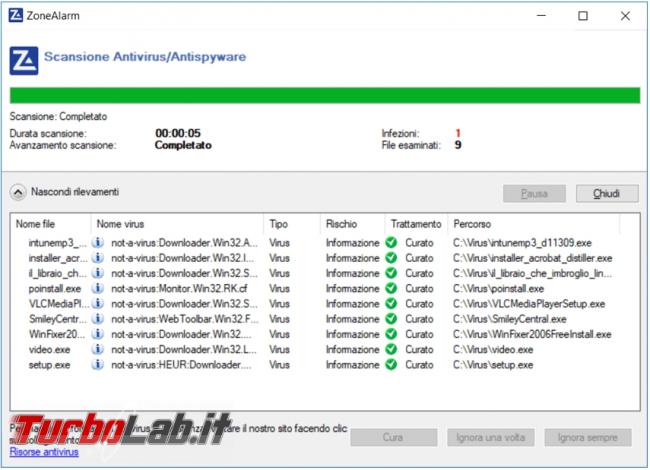The image size is (650, 470).
Task: Click the info icon in the poinstall.exe row
Action: (x=97, y=288)
